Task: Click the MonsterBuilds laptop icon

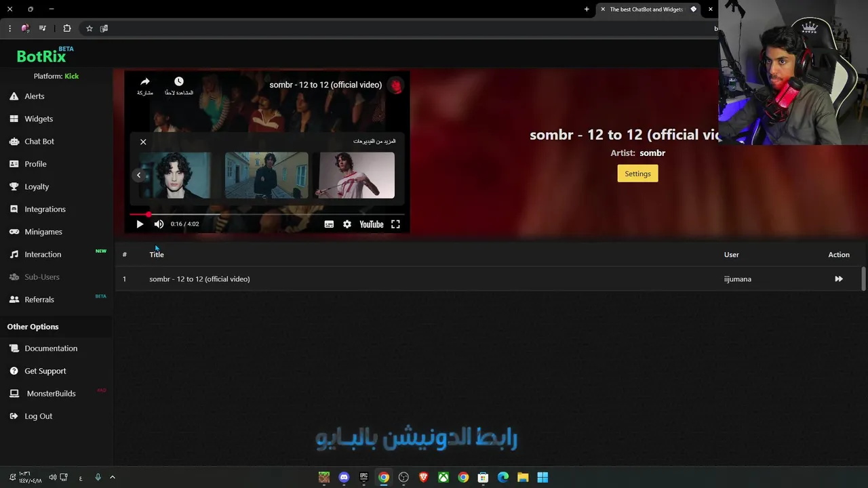Action: [14, 394]
